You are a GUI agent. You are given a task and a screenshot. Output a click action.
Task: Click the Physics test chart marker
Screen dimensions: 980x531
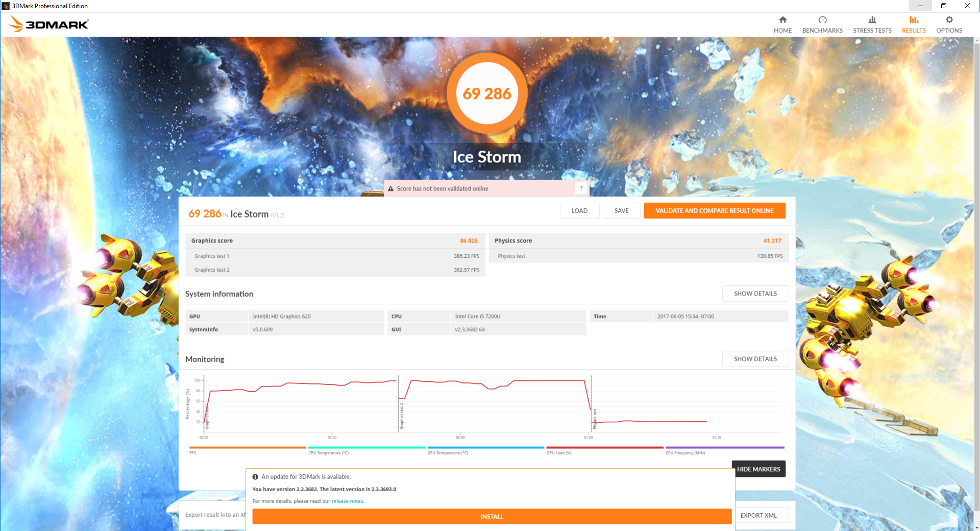click(595, 419)
